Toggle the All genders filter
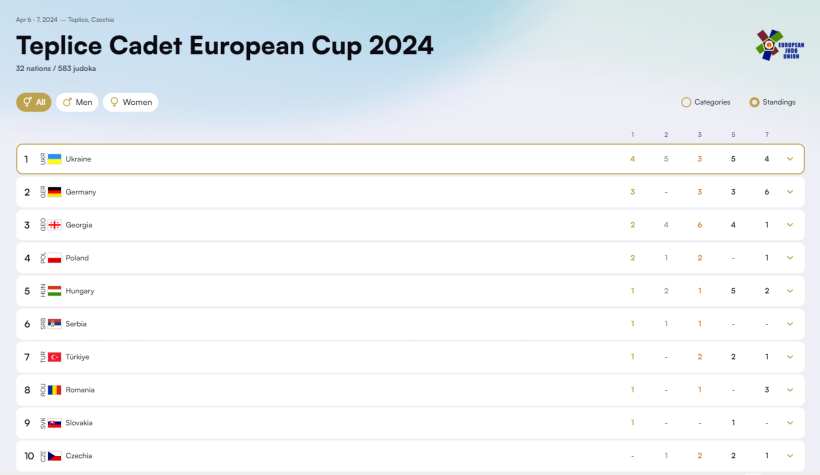The width and height of the screenshot is (820, 475). point(33,102)
